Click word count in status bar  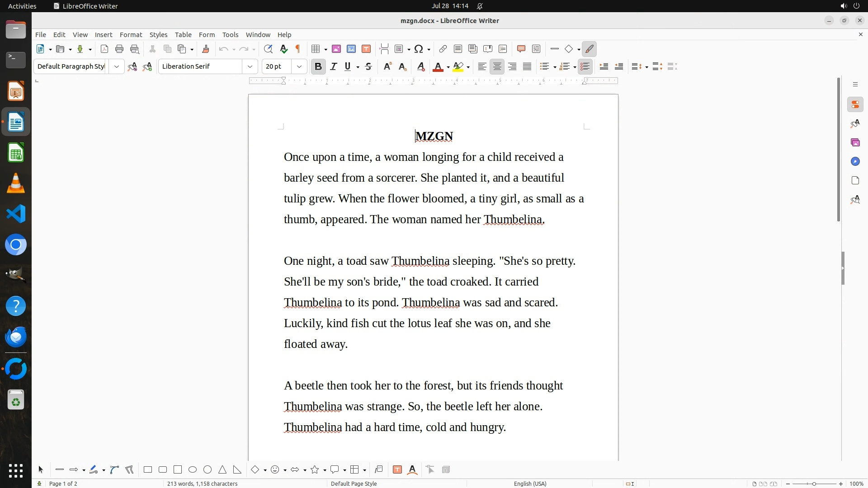pyautogui.click(x=202, y=483)
